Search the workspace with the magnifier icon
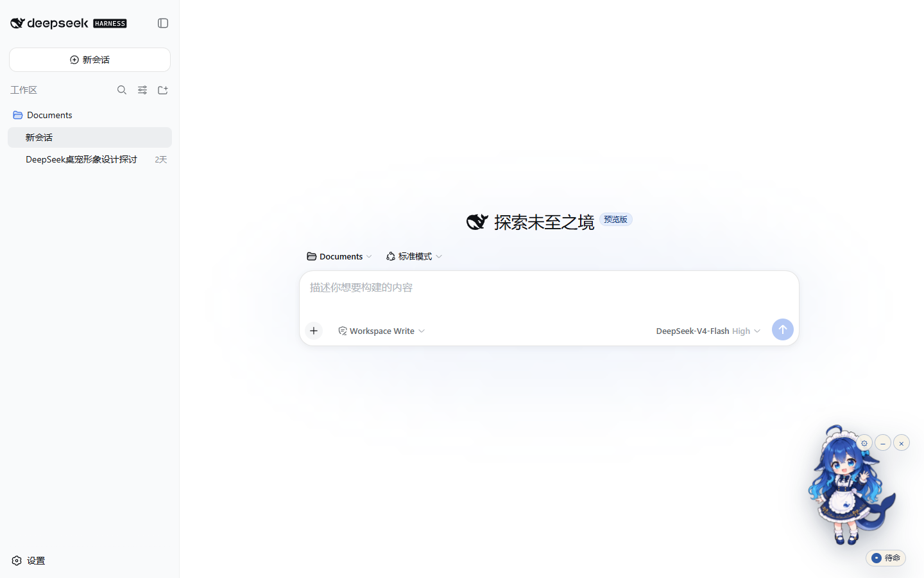Screen dimensions: 924x578 (122, 90)
